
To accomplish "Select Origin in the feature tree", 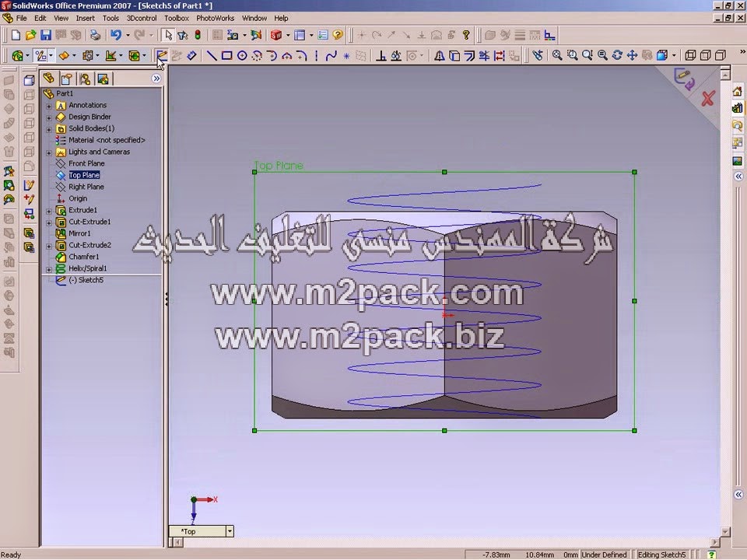I will (78, 198).
